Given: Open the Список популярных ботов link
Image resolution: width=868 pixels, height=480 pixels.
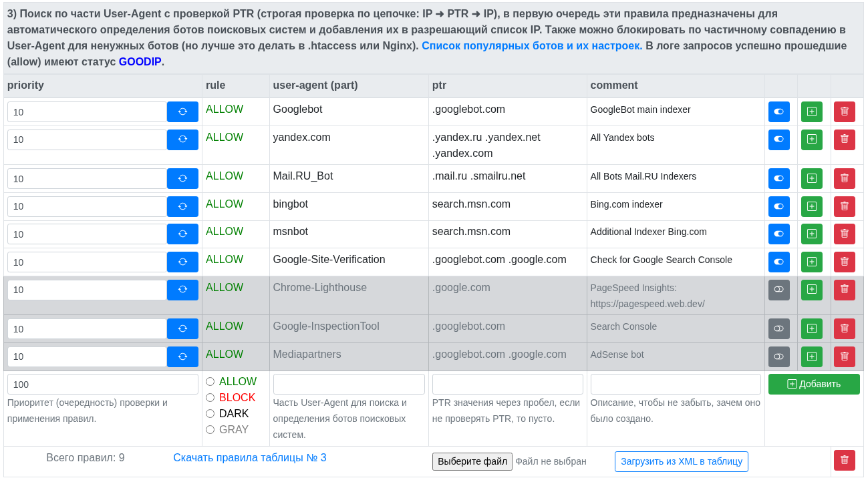Looking at the screenshot, I should click(x=532, y=45).
